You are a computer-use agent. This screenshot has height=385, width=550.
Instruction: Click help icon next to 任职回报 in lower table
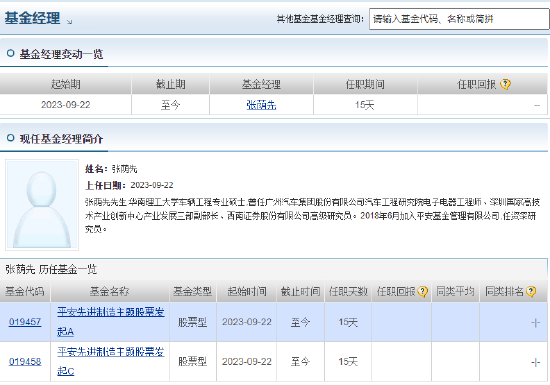(x=423, y=291)
